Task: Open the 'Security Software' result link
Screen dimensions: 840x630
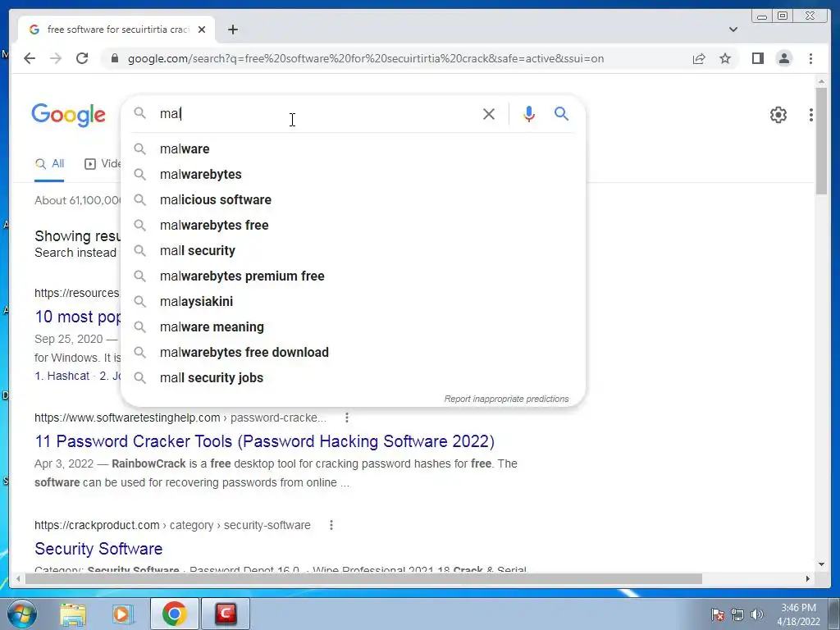Action: tap(98, 549)
